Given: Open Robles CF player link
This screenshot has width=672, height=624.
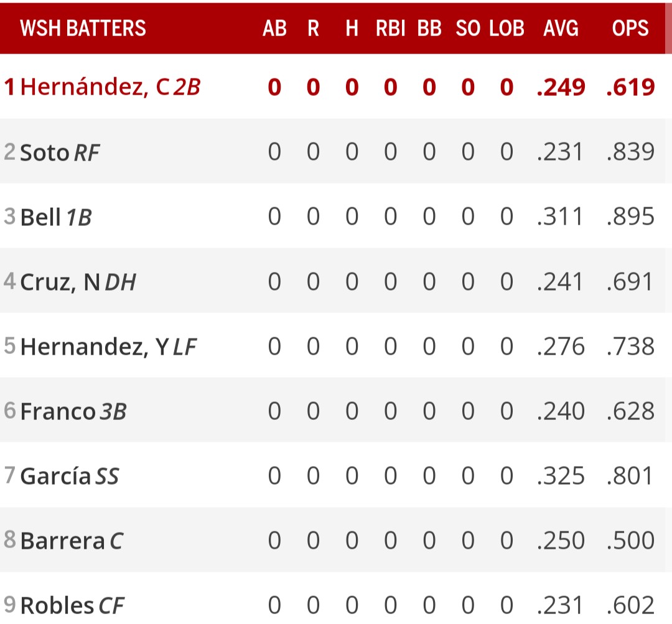Looking at the screenshot, I should point(57,605).
